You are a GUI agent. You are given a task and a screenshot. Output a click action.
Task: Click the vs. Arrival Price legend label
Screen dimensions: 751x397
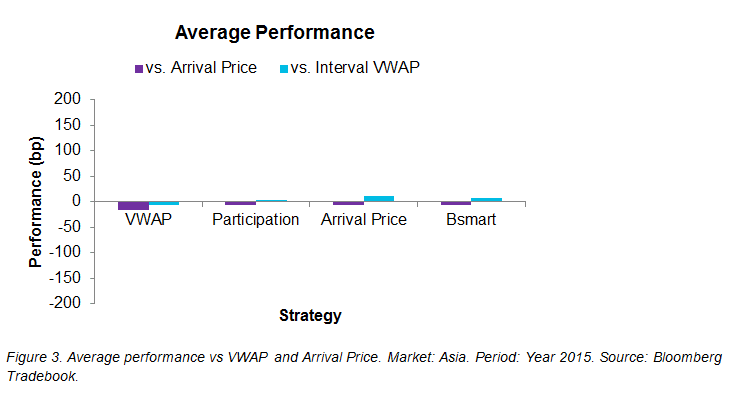pos(201,68)
